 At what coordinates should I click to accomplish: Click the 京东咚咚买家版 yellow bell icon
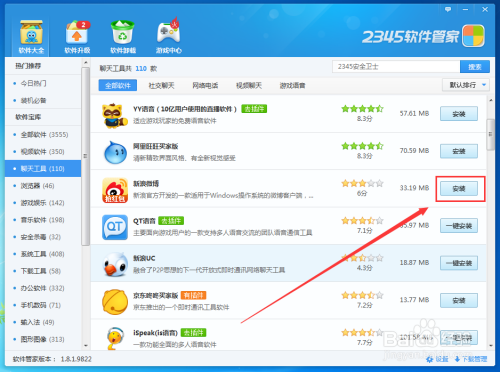[115, 302]
